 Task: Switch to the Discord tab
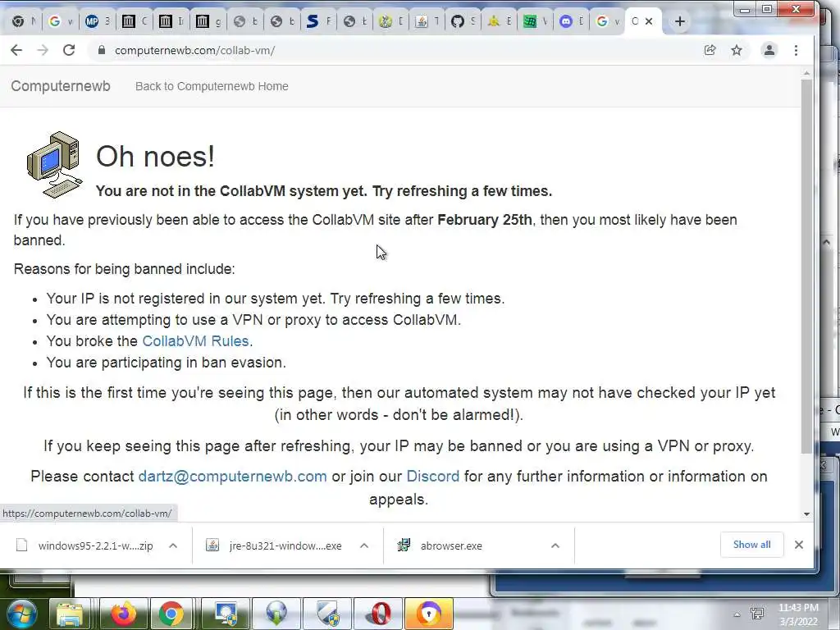pos(571,21)
